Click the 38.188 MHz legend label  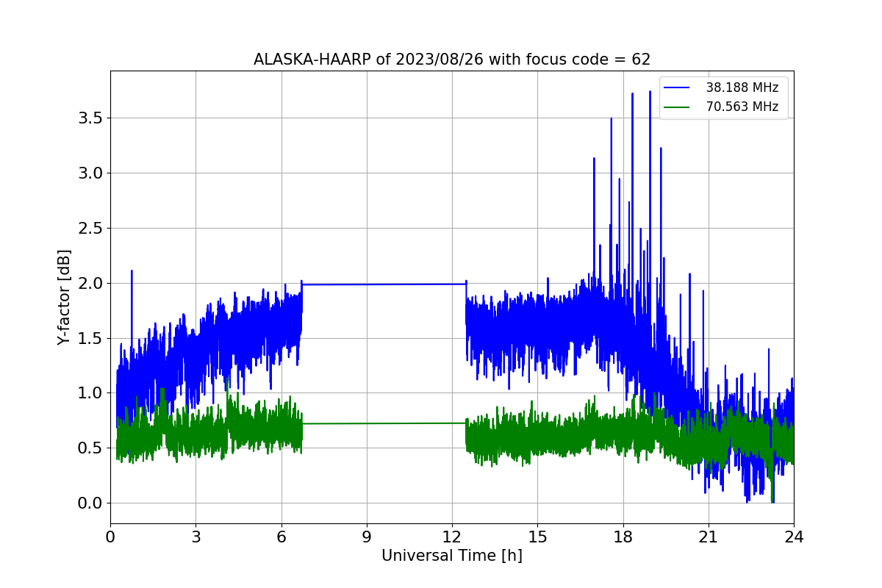click(x=742, y=87)
